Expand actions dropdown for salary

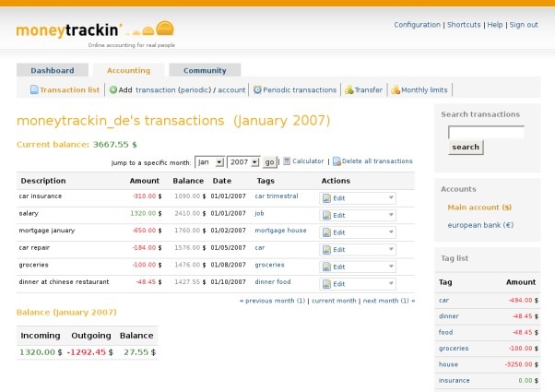click(x=391, y=215)
